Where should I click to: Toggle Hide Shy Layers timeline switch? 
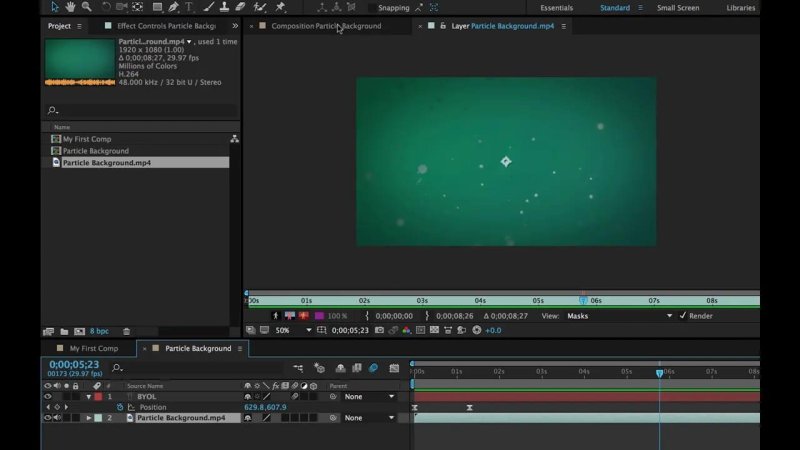(340, 368)
